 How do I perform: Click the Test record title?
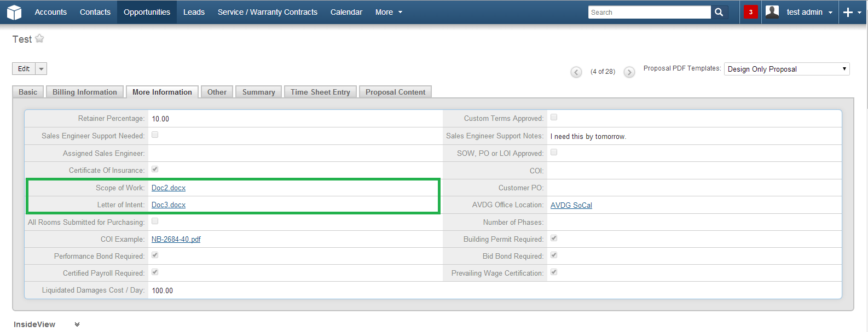[x=22, y=39]
